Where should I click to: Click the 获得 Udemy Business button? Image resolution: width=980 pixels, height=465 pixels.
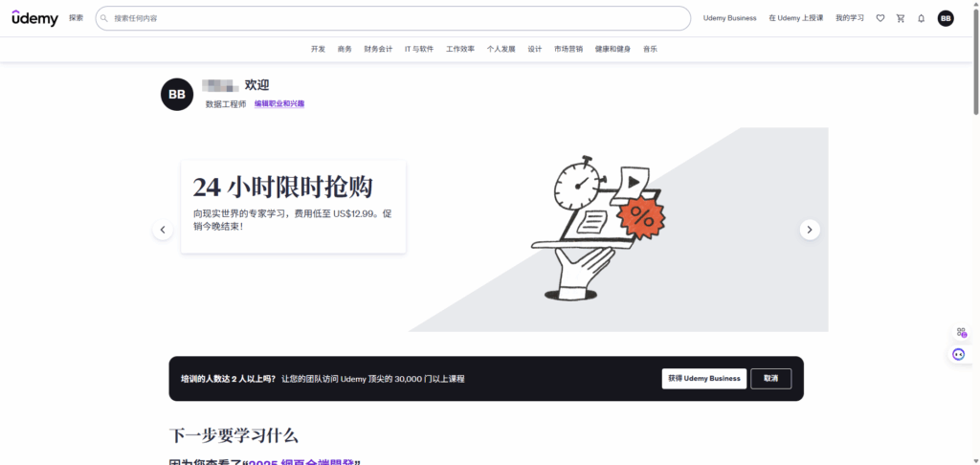(703, 379)
